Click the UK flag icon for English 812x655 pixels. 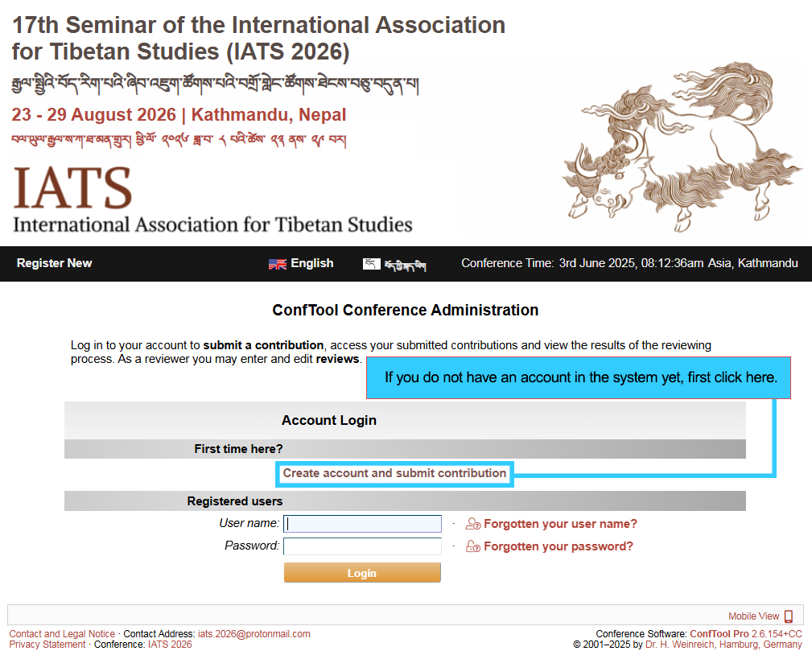pyautogui.click(x=277, y=264)
